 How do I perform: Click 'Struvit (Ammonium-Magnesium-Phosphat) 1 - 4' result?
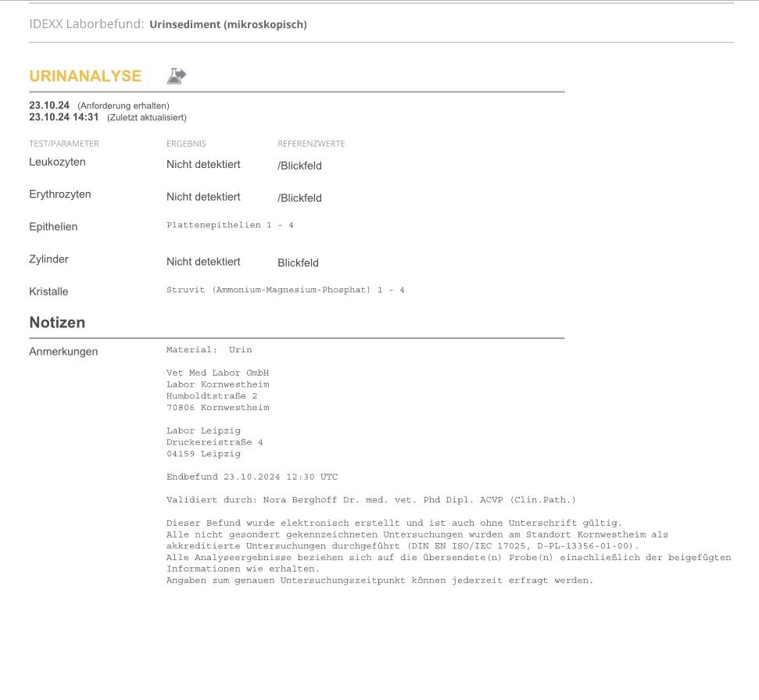point(285,290)
